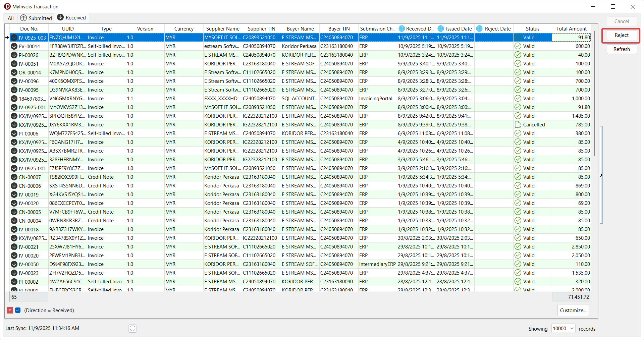Select the IV-00051 document row
Screen dimensions: 644x340
(29, 64)
